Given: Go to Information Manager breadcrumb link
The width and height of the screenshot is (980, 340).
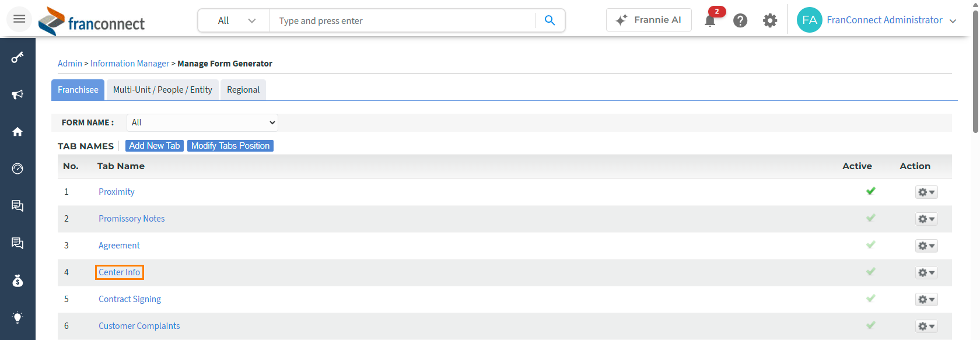Looking at the screenshot, I should 129,64.
